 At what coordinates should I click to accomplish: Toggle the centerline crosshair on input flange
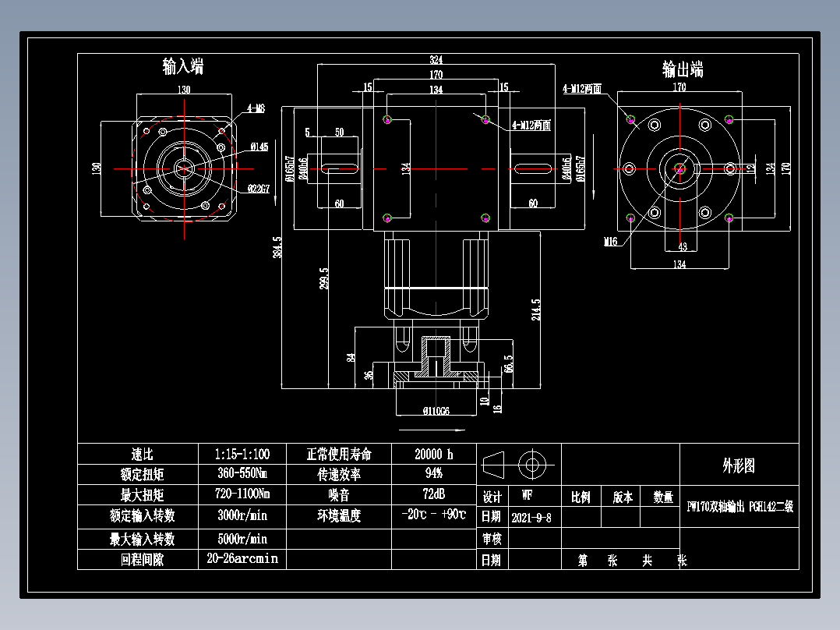coord(184,168)
